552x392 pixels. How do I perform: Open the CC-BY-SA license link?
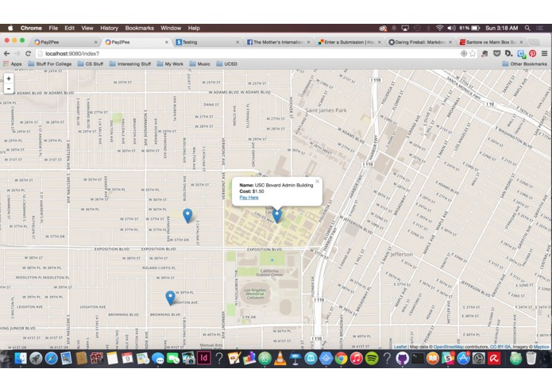coord(500,347)
